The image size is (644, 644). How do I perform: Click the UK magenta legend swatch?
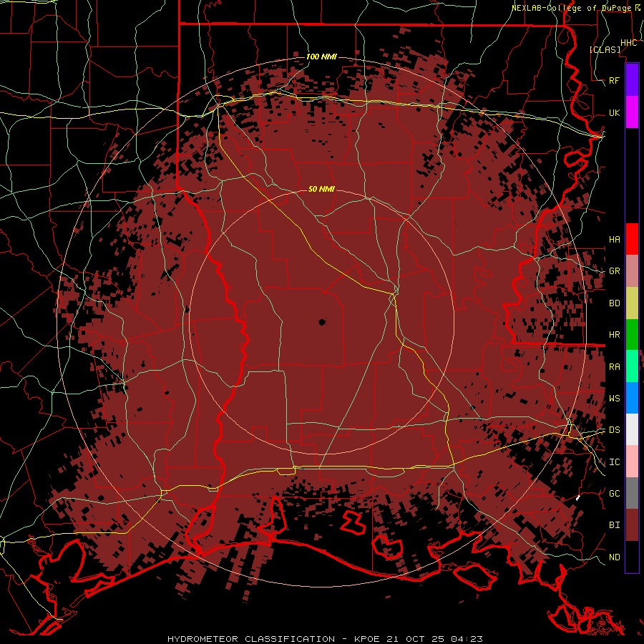(x=632, y=112)
